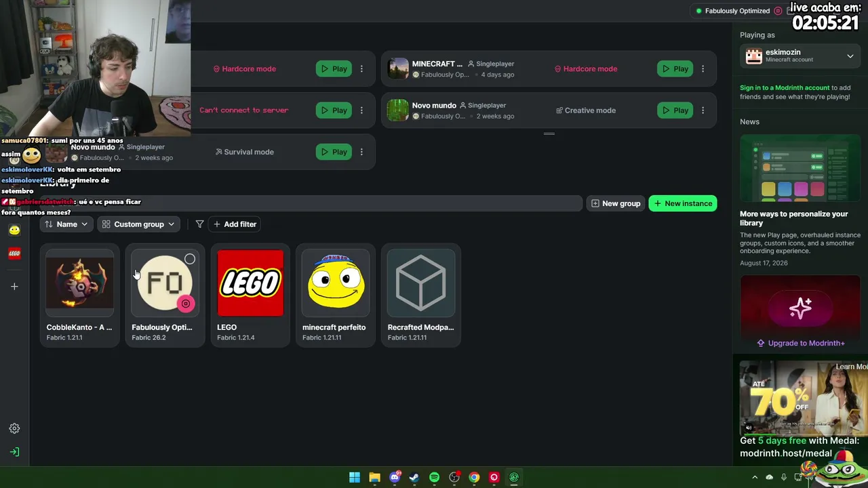
Task: Click the 'Can't connect to server' message
Action: (243, 110)
